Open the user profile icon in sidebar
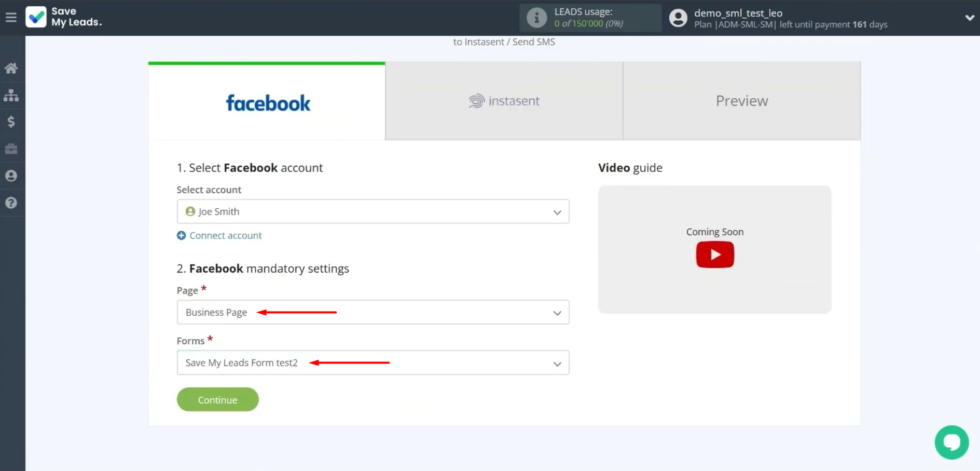This screenshot has width=980, height=471. point(11,176)
